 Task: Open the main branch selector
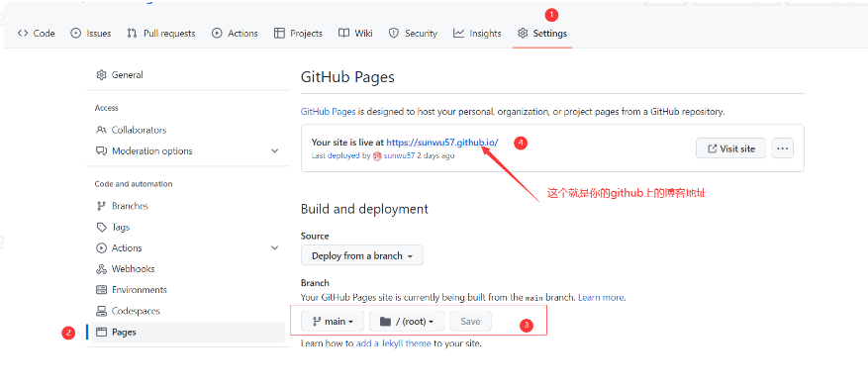pyautogui.click(x=333, y=321)
